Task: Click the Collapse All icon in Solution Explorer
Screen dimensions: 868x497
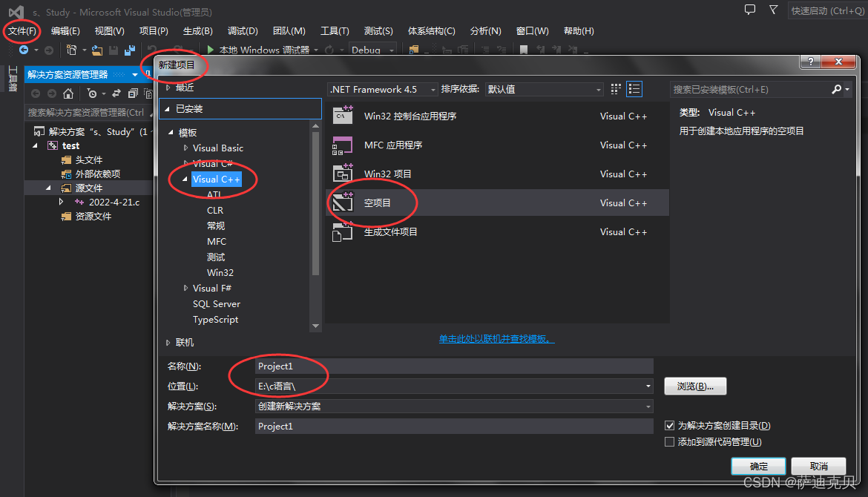Action: click(x=133, y=93)
